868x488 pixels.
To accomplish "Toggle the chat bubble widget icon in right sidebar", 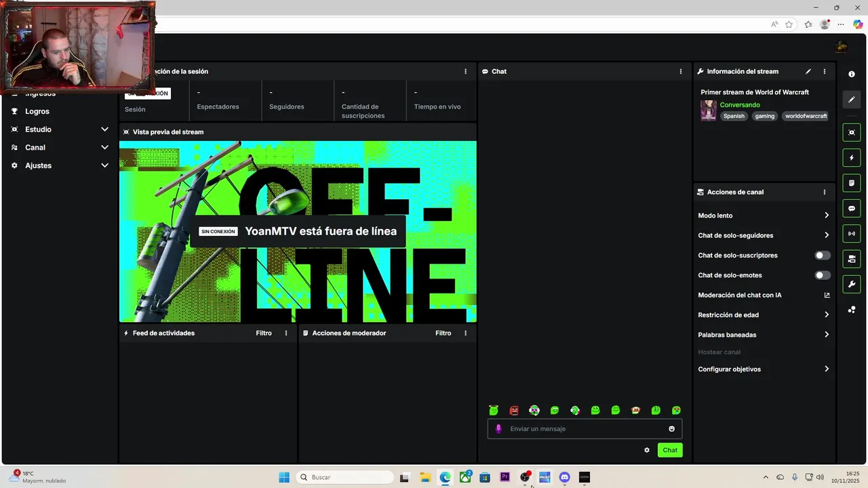I will point(852,208).
